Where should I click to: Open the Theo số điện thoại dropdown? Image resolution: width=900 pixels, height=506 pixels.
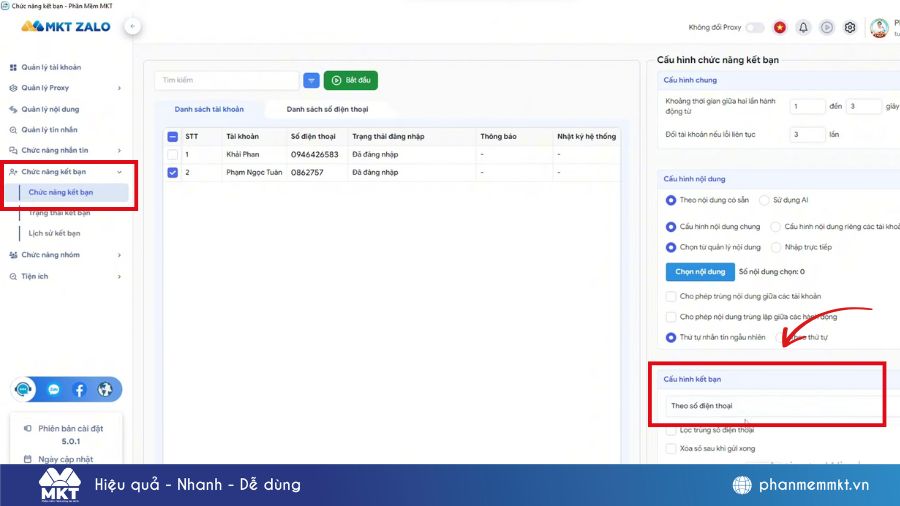point(775,406)
